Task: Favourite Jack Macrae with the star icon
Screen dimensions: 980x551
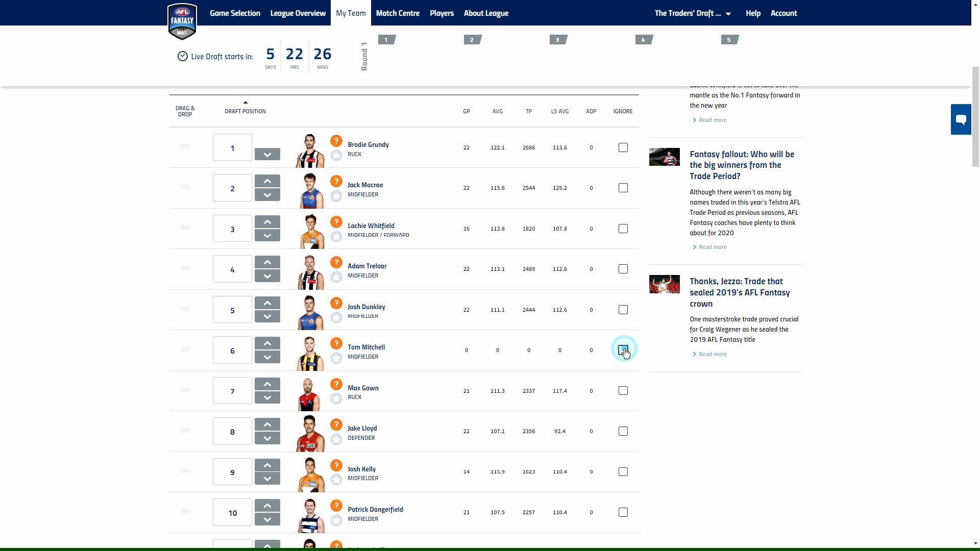Action: [x=336, y=195]
